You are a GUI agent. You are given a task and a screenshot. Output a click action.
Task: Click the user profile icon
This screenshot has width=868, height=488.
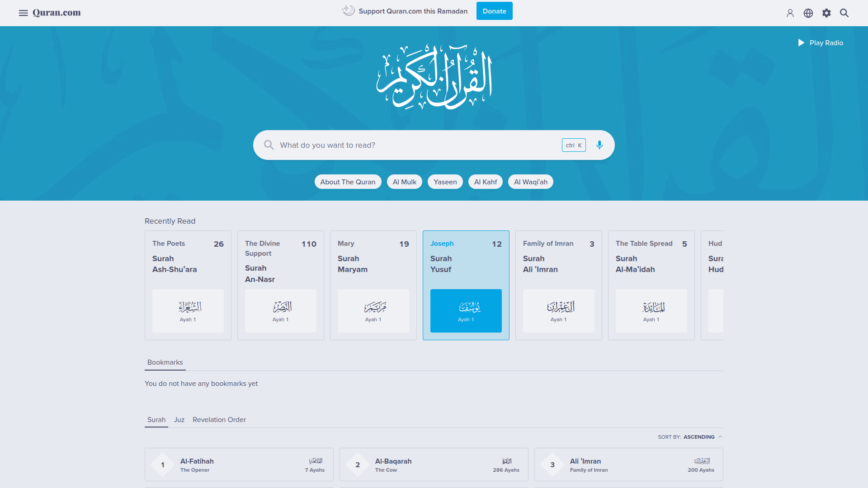[790, 13]
